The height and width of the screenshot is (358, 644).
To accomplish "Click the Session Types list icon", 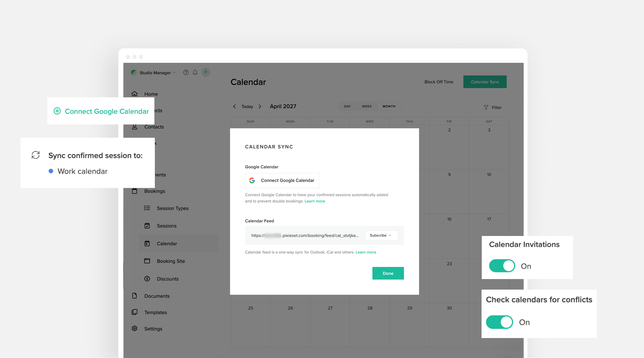I will 147,208.
